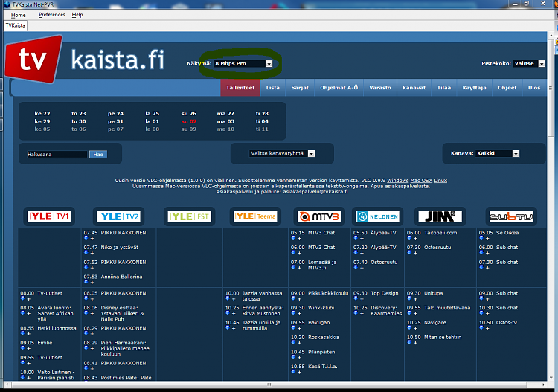Click download arrow under 09.05 Emilie
Screen dimensions: 558x392
click(22, 348)
